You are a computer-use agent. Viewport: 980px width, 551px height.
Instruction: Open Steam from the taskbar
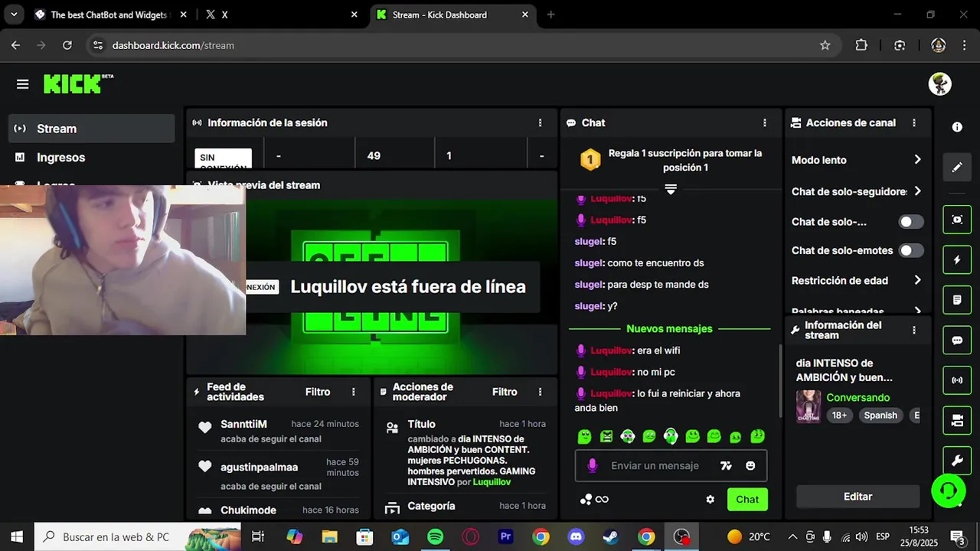coord(611,537)
